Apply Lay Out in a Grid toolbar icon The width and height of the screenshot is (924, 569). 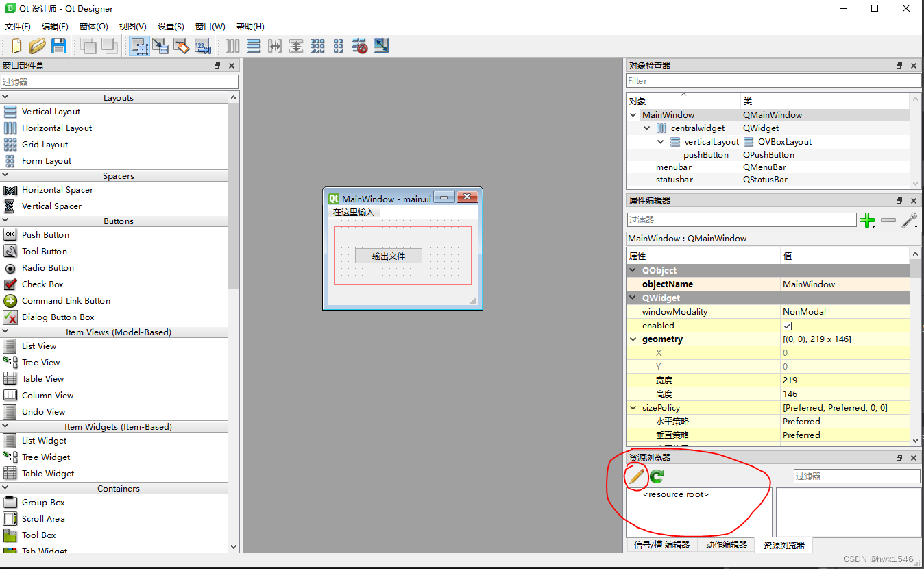(317, 46)
